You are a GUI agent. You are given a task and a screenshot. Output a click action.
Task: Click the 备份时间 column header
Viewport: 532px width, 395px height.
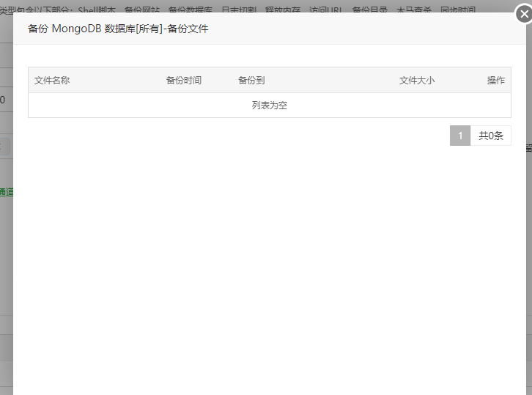[x=183, y=81]
